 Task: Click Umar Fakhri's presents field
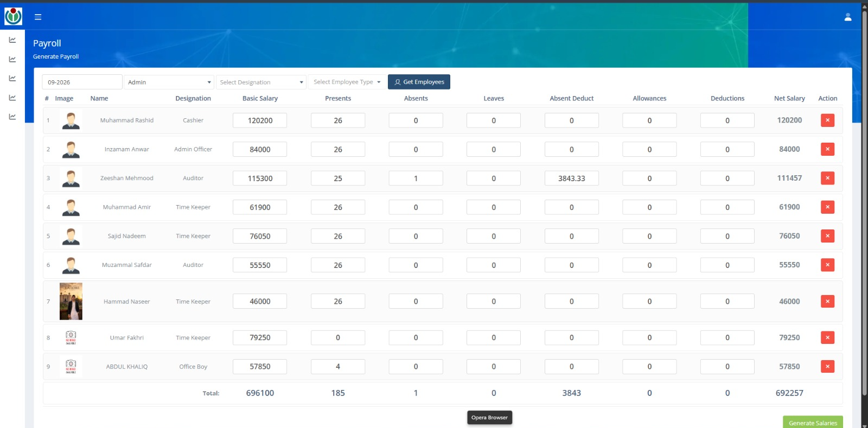pos(338,337)
